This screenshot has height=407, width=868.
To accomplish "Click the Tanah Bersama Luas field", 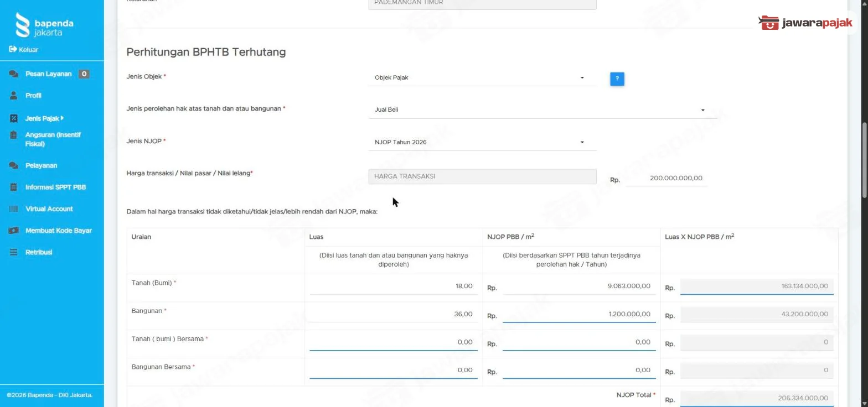I will (394, 342).
